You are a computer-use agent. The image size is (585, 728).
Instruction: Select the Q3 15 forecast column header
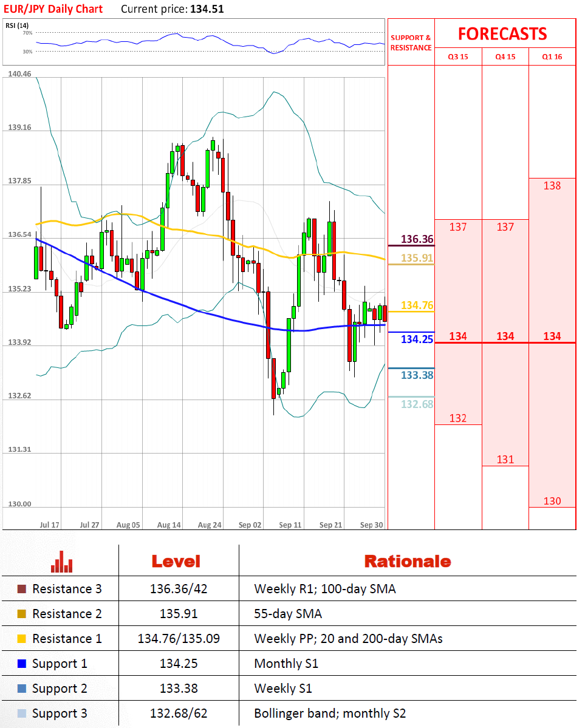pos(457,56)
